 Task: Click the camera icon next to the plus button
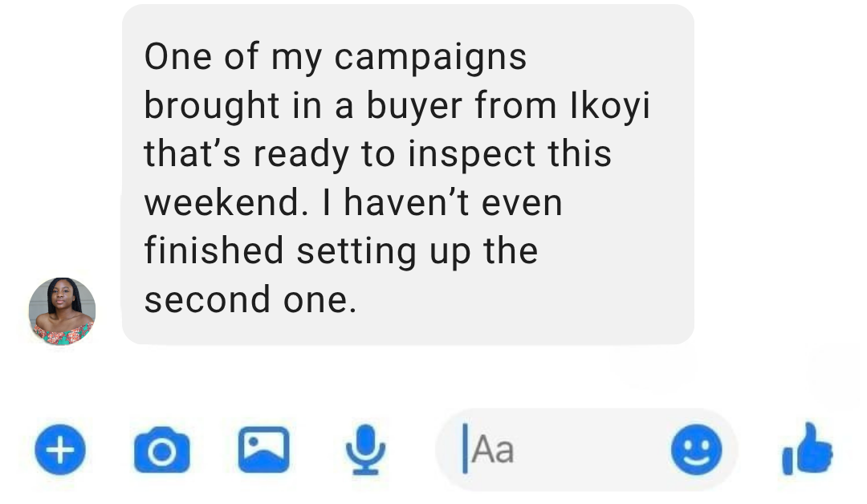click(x=162, y=450)
